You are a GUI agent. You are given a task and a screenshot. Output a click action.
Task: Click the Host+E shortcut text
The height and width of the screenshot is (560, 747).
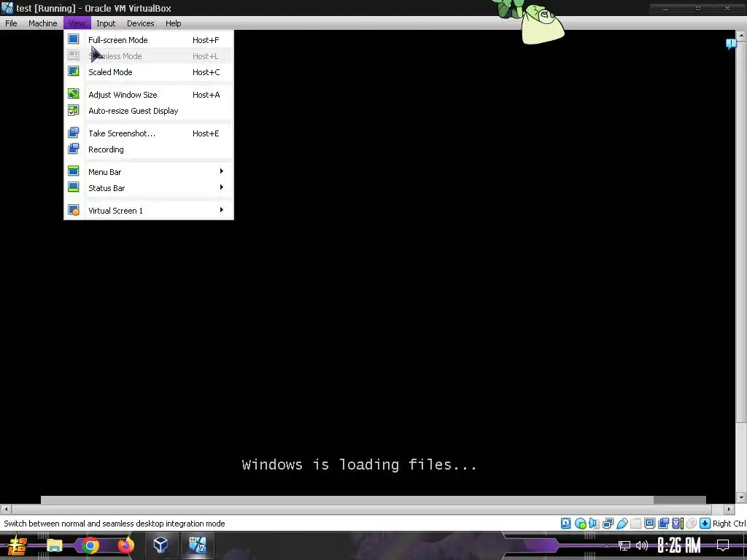pos(206,133)
